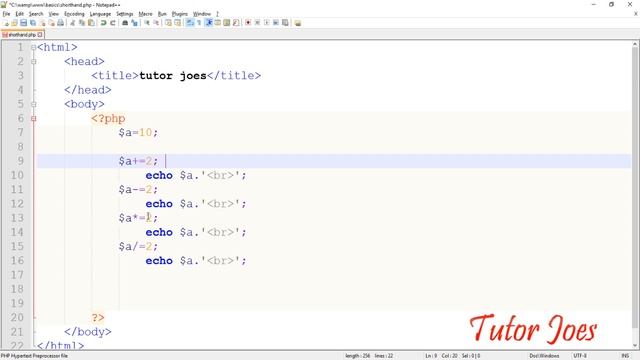Click the Replace toolbar icon

click(134, 23)
